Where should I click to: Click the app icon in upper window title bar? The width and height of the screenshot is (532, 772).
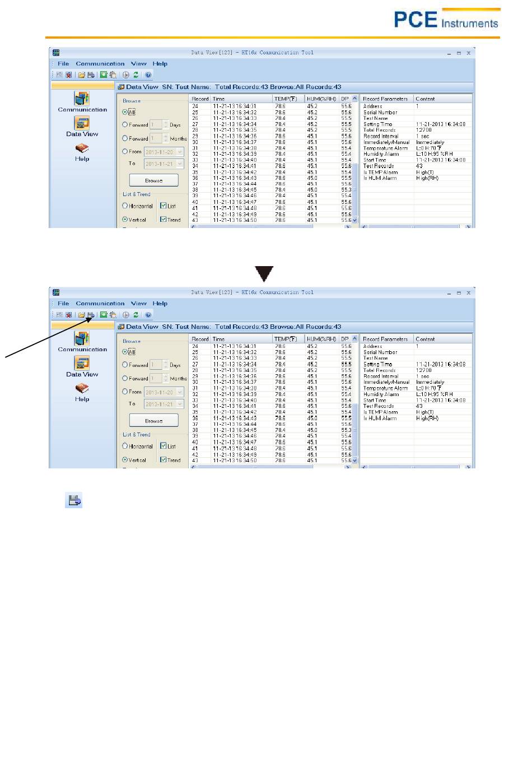tap(56, 53)
